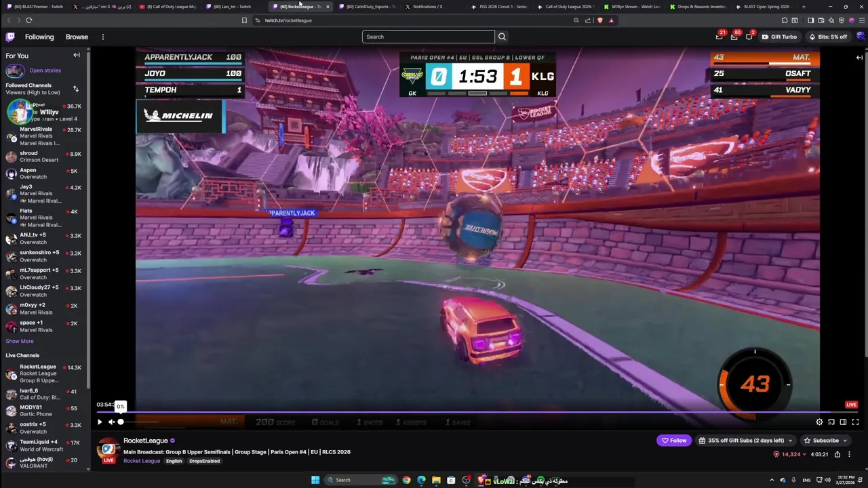Click the Brave Rewards triangle icon
The image size is (868, 488).
pyautogui.click(x=611, y=20)
